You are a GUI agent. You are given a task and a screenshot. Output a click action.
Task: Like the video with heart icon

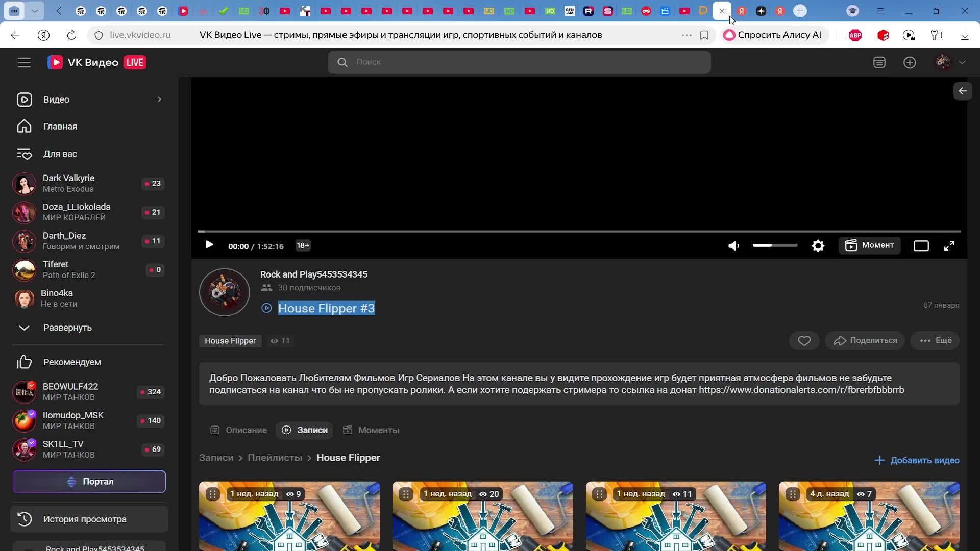[804, 341]
